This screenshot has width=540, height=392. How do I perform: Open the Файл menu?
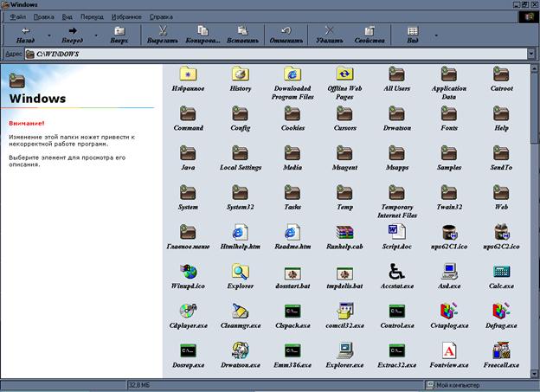point(17,17)
